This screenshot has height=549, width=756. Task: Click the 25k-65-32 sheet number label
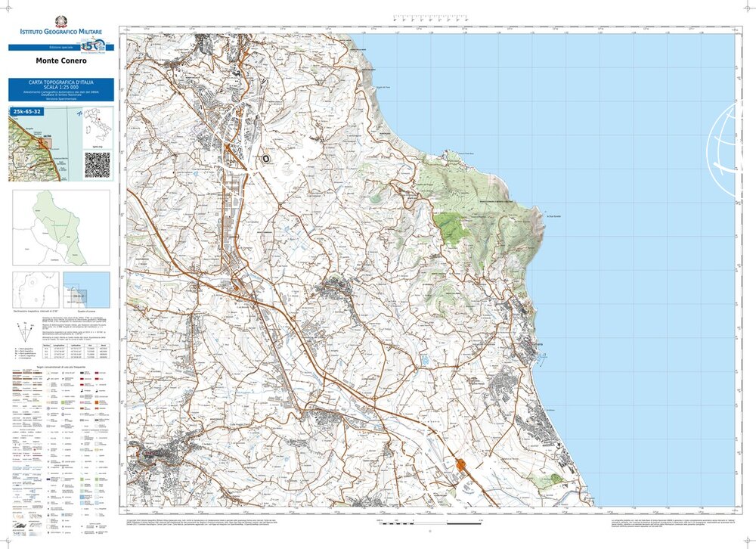pos(27,112)
